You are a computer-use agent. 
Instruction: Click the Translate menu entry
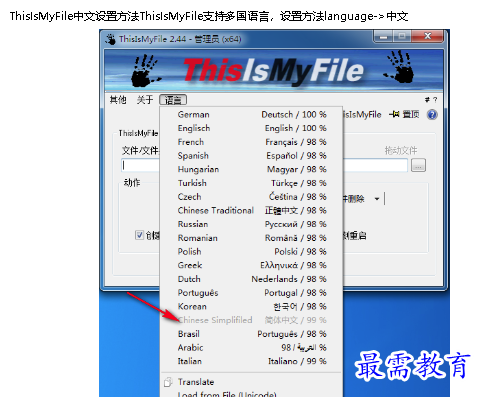(x=252, y=382)
